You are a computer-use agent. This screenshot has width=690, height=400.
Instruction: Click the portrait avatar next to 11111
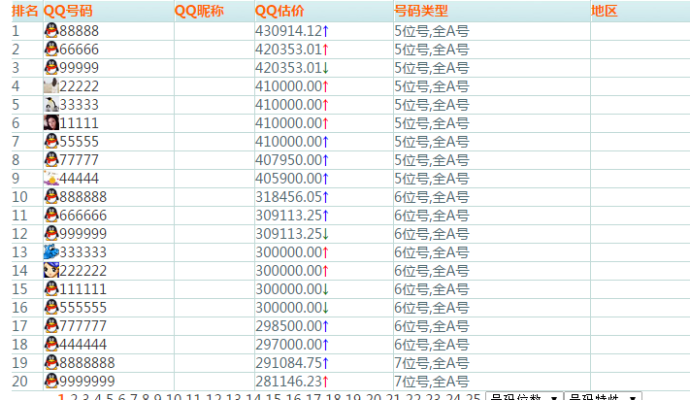[x=51, y=122]
